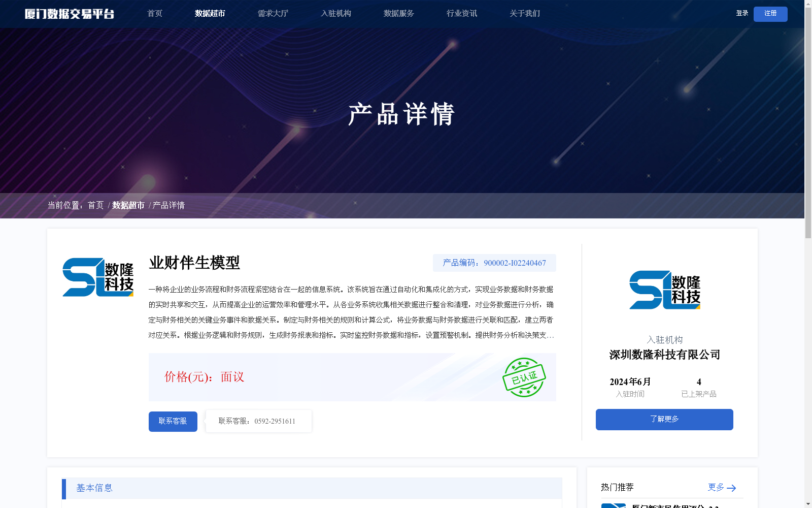Click the product code 900002-I02240467
Screen dimensions: 812x508
[x=515, y=263]
